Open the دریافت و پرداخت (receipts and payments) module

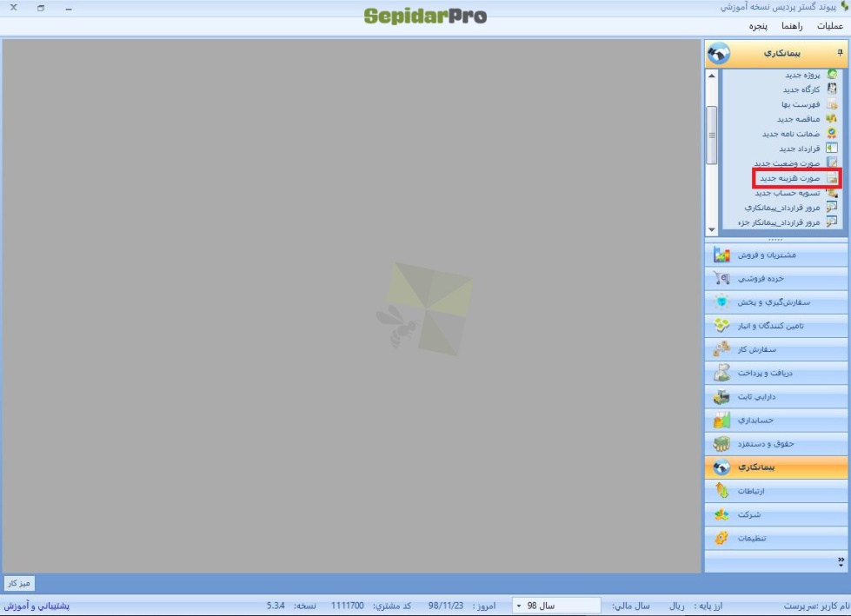point(775,373)
